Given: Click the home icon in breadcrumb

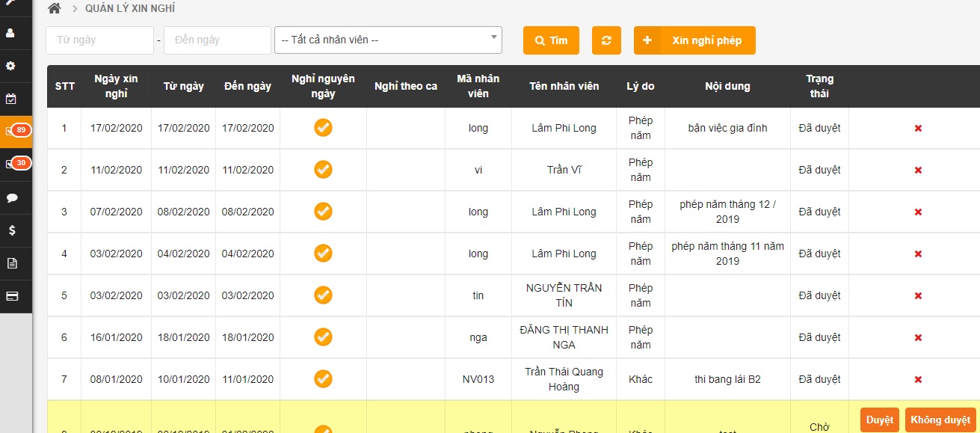Looking at the screenshot, I should [54, 9].
